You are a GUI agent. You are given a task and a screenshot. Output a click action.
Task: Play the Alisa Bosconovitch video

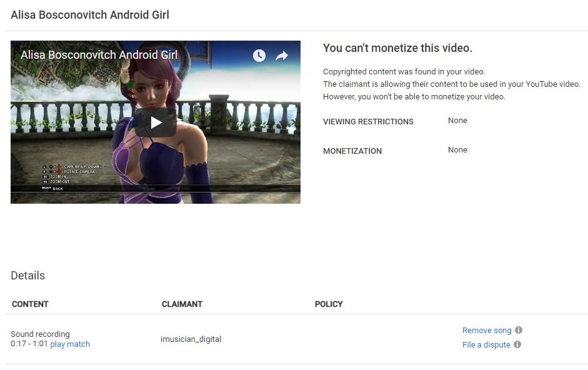click(156, 122)
